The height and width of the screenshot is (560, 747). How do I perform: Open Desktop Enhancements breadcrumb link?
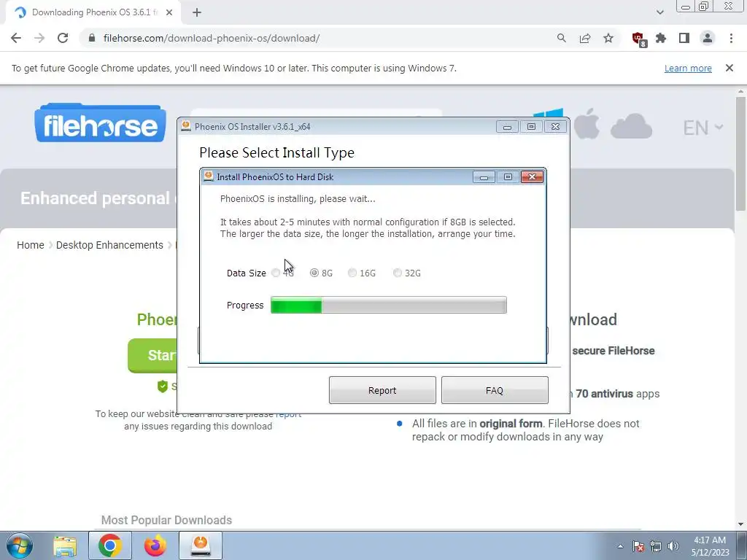[109, 245]
